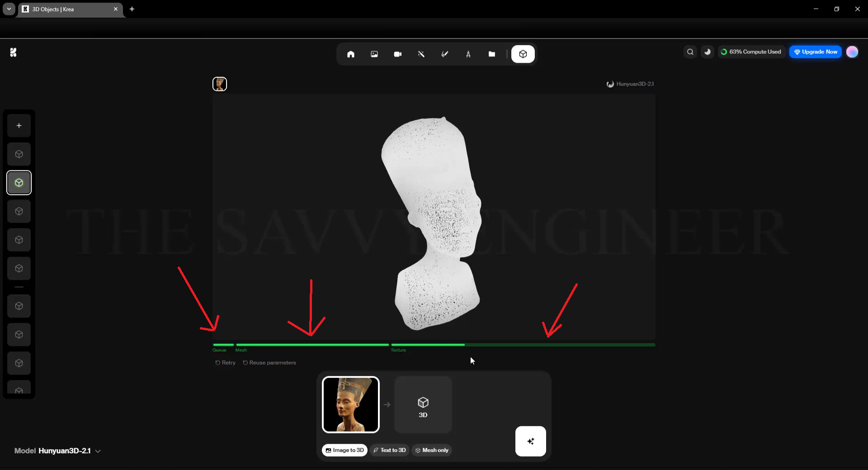Toggle dark mode moon icon
Viewport: 868px width, 470px height.
point(708,52)
